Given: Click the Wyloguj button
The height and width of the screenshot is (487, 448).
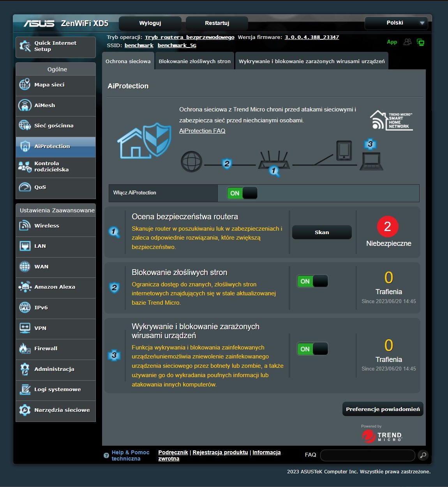Looking at the screenshot, I should click(x=150, y=23).
